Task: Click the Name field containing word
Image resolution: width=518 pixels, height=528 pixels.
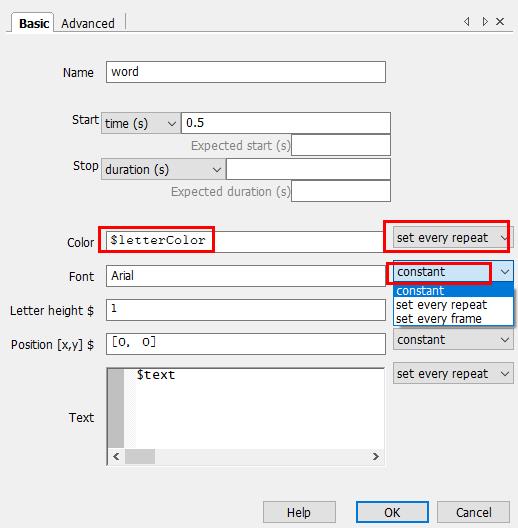Action: [x=246, y=72]
